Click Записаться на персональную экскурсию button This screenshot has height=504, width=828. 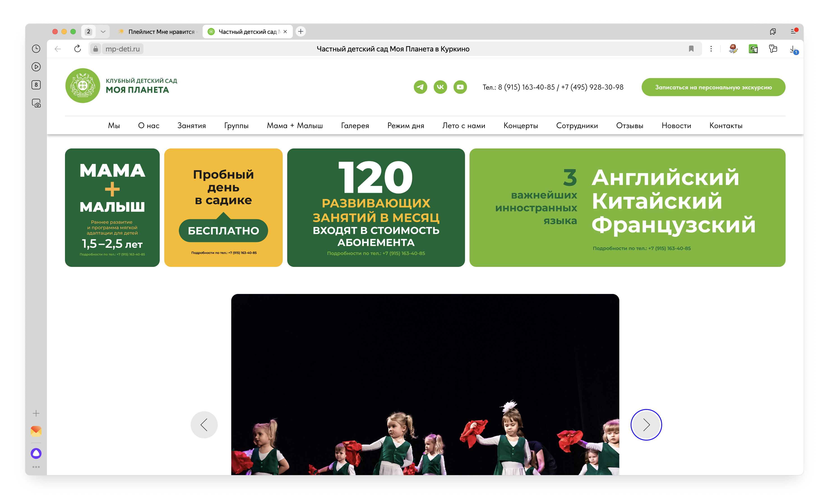tap(713, 87)
